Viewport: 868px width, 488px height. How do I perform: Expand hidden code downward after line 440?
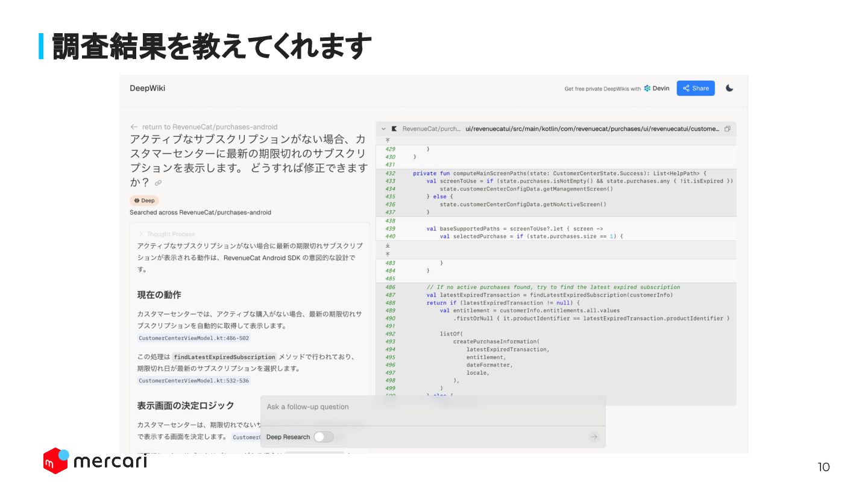tap(388, 246)
